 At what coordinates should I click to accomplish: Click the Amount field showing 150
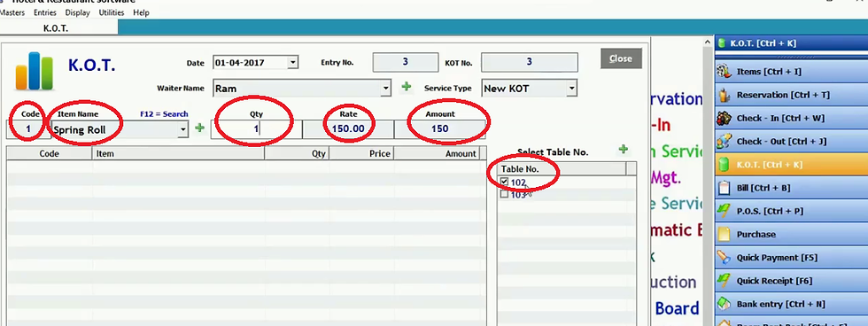tap(439, 129)
